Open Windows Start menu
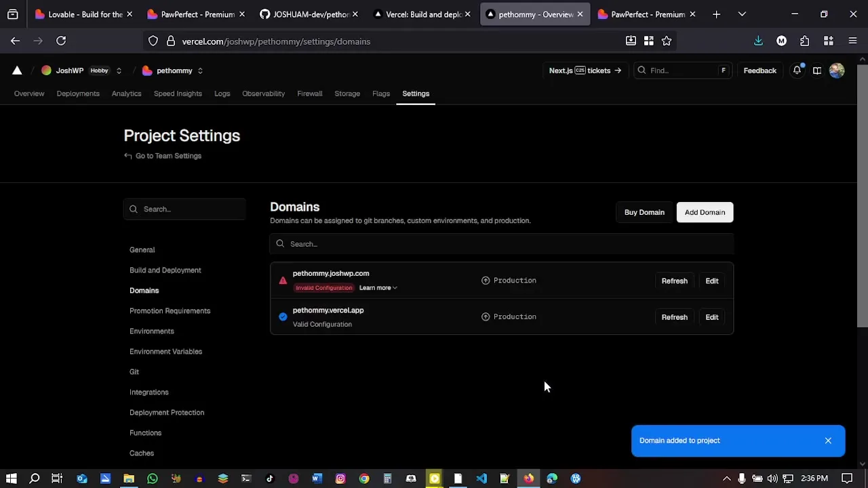Viewport: 868px width, 488px height. [12, 479]
